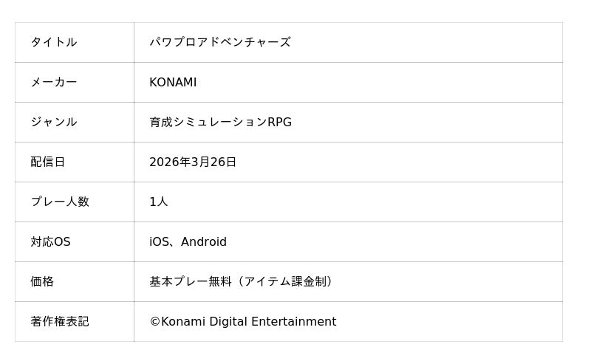This screenshot has width=591, height=364.
Task: Select the 1人 player count value
Action: (158, 202)
